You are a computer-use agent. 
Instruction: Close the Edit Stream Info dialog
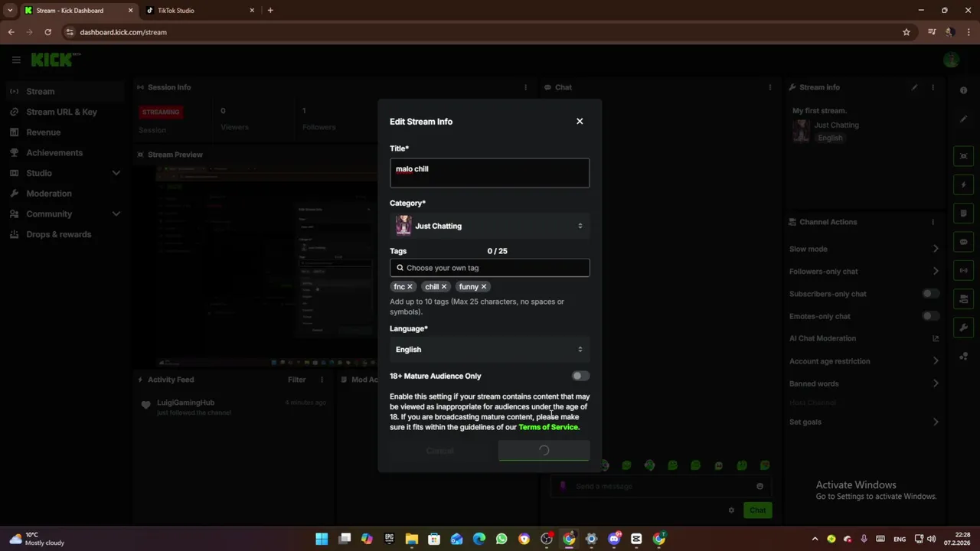click(580, 121)
